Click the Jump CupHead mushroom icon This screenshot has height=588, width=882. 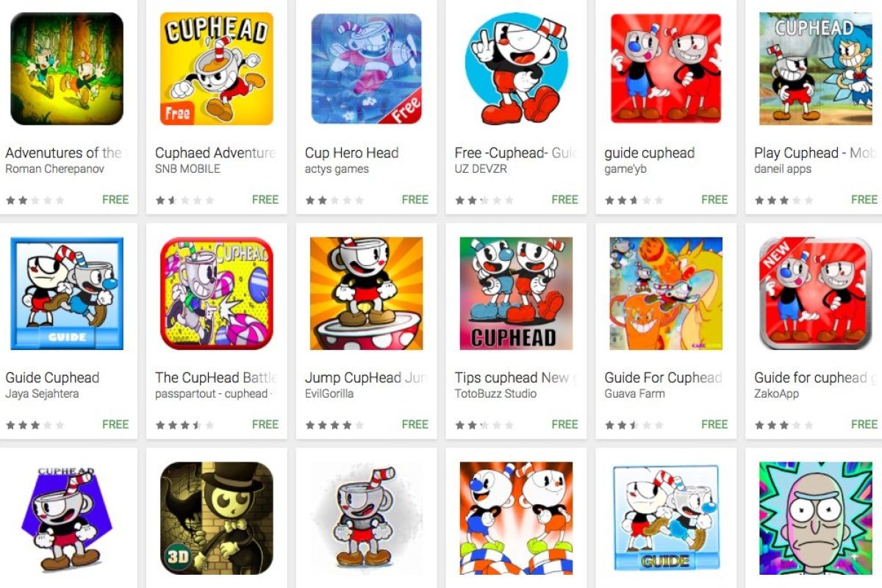(x=367, y=293)
